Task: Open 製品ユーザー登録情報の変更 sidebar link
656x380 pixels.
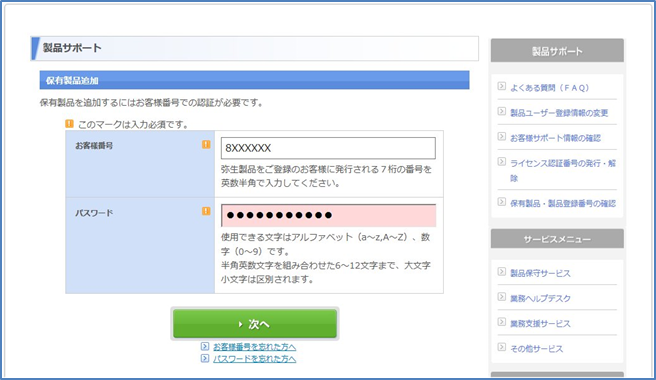Action: [x=559, y=113]
